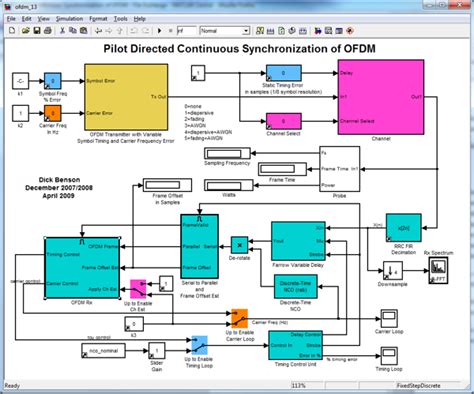Select the Downsample block
Viewport: 474px width, 394px height.
392,271
